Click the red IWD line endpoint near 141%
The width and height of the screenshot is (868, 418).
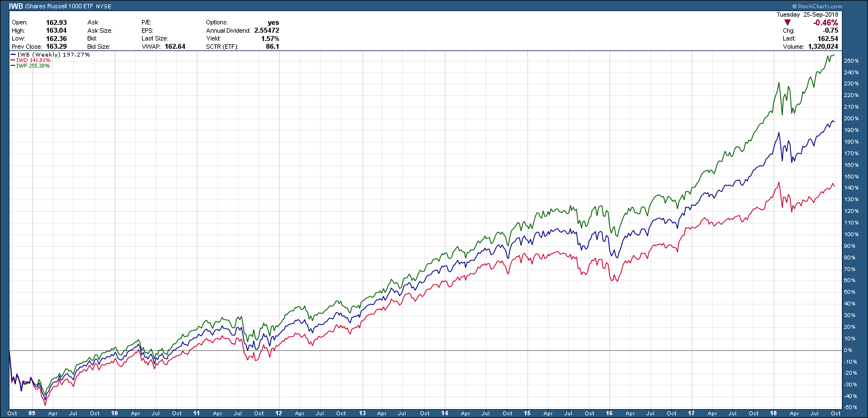click(834, 187)
